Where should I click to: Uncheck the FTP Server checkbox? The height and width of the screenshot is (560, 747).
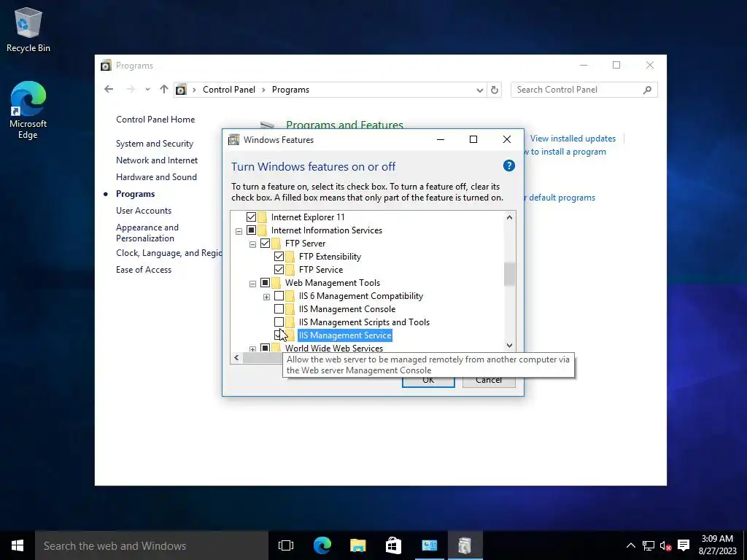pyautogui.click(x=265, y=244)
